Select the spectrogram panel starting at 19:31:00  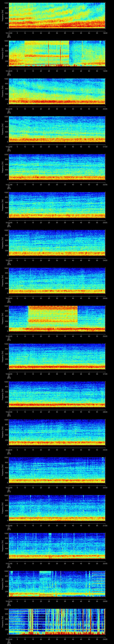coord(57,546)
